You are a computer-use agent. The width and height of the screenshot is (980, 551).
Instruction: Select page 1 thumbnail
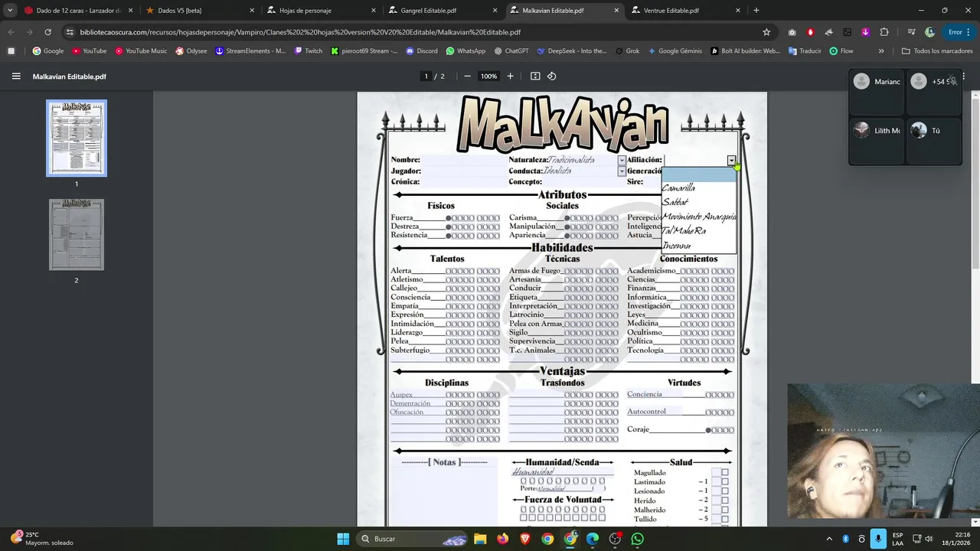point(77,139)
